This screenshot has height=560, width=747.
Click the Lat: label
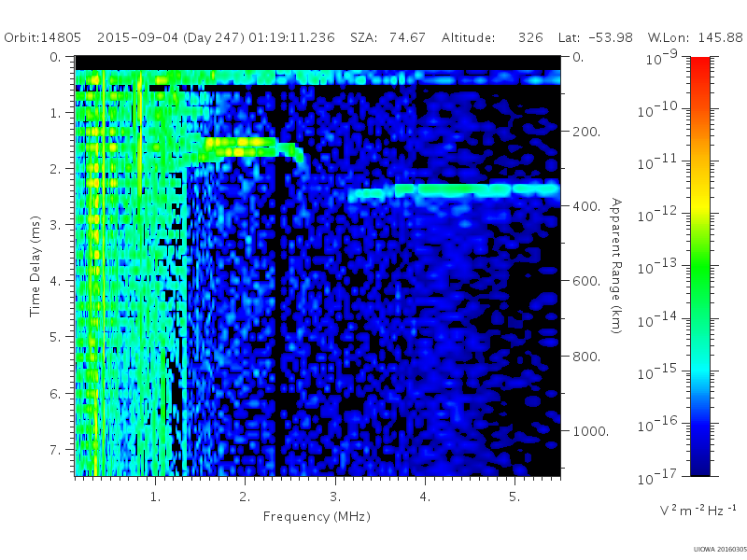click(x=570, y=37)
